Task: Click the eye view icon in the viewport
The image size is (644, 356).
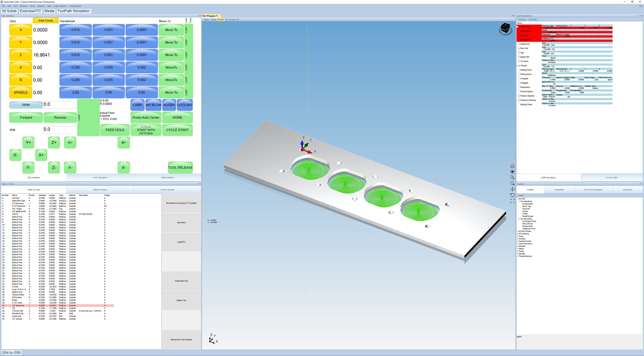Action: coord(512,172)
